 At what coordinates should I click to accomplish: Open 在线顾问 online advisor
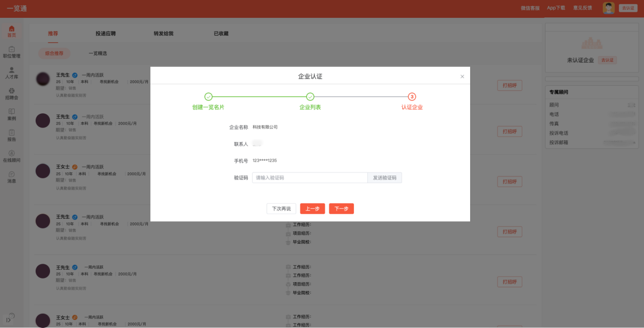click(x=11, y=157)
